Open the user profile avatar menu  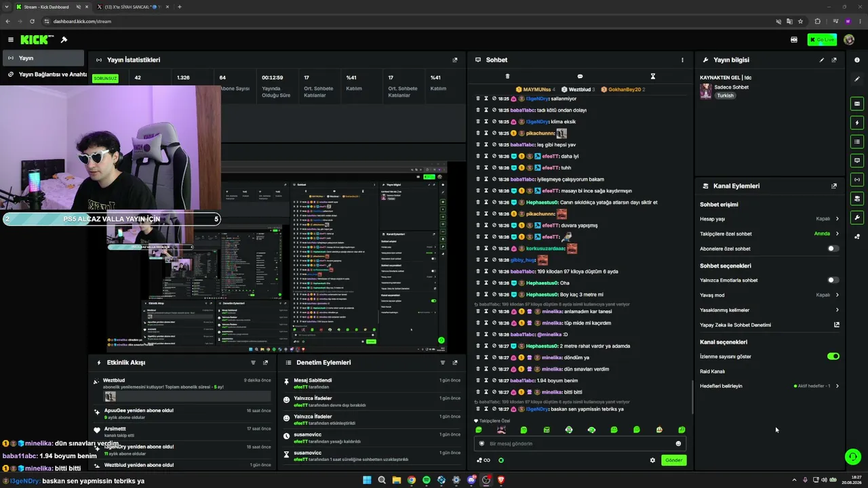(x=849, y=40)
